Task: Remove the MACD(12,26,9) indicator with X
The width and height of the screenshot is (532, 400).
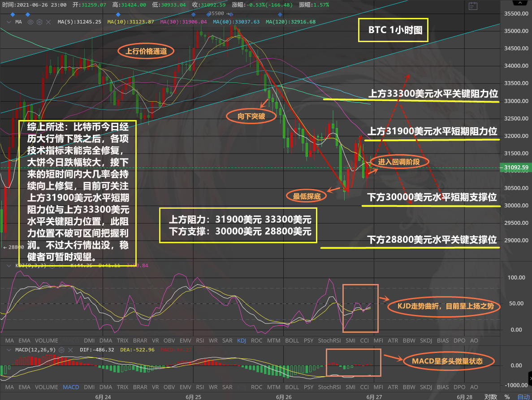Action: (x=70, y=350)
